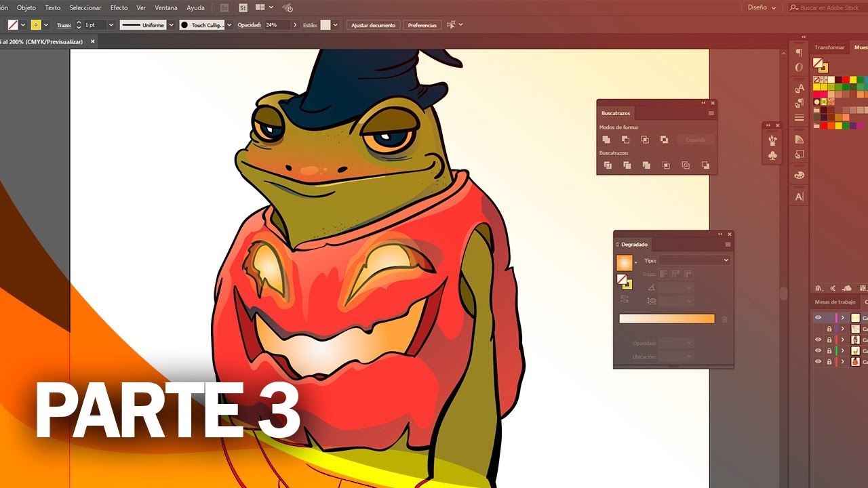Toggle the fill/stroke indicator in the Muestras panel
868x488 pixels.
pyautogui.click(x=820, y=65)
